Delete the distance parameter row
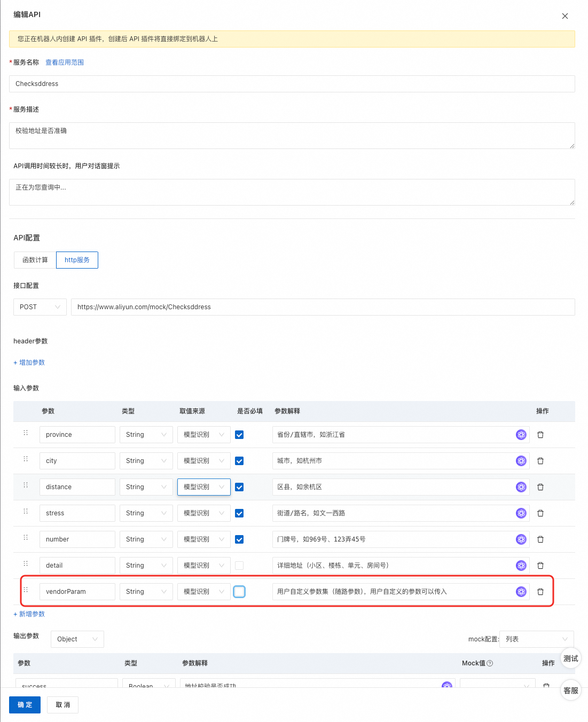The width and height of the screenshot is (588, 722). point(540,487)
